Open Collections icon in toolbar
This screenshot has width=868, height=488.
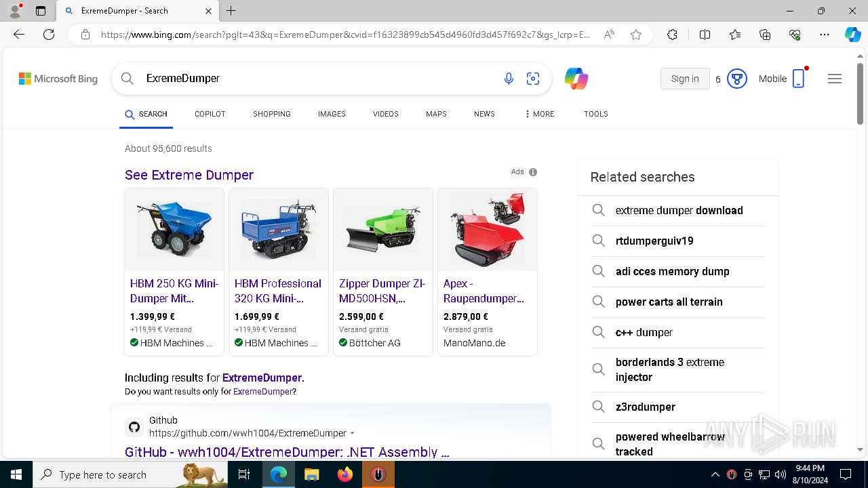[765, 35]
